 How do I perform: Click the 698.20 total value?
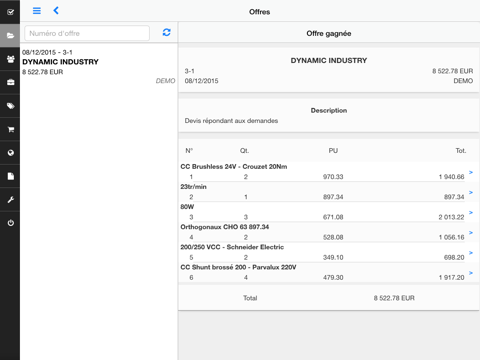[x=454, y=257]
